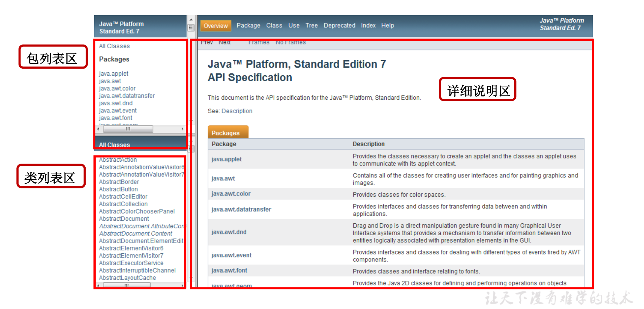Open AbstractInterruptibleChannel class link
644x309 pixels.
137,271
